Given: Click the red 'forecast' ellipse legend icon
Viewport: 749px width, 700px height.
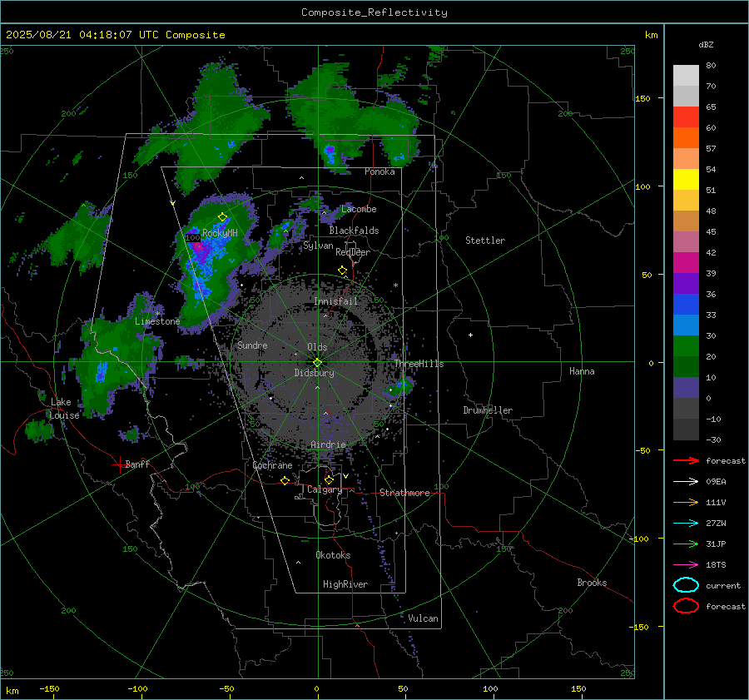Looking at the screenshot, I should (x=686, y=606).
